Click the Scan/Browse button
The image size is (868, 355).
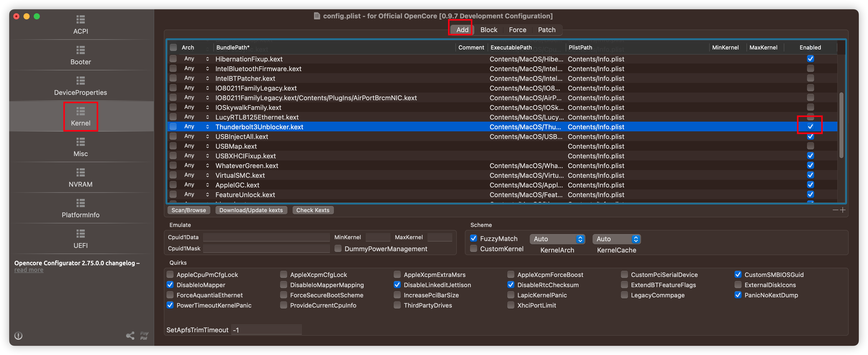(x=189, y=210)
